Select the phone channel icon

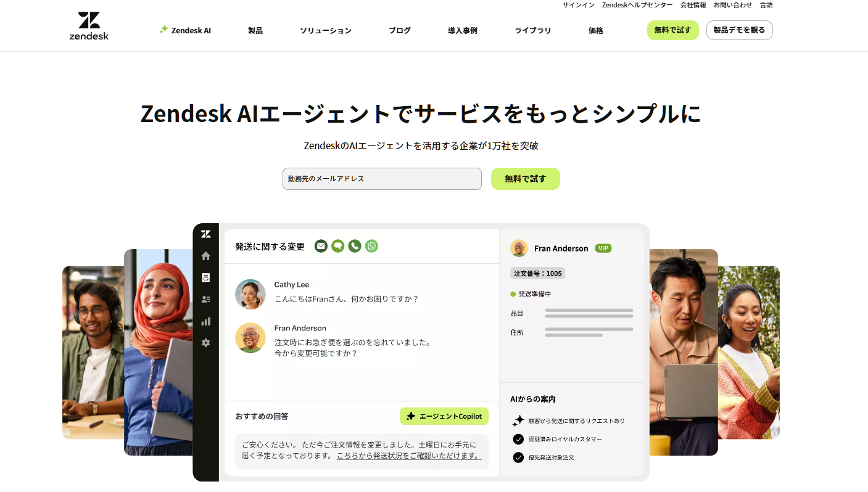coord(354,246)
